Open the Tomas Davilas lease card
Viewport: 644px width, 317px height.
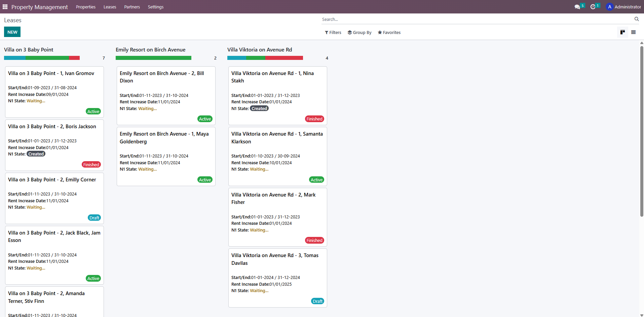[277, 278]
